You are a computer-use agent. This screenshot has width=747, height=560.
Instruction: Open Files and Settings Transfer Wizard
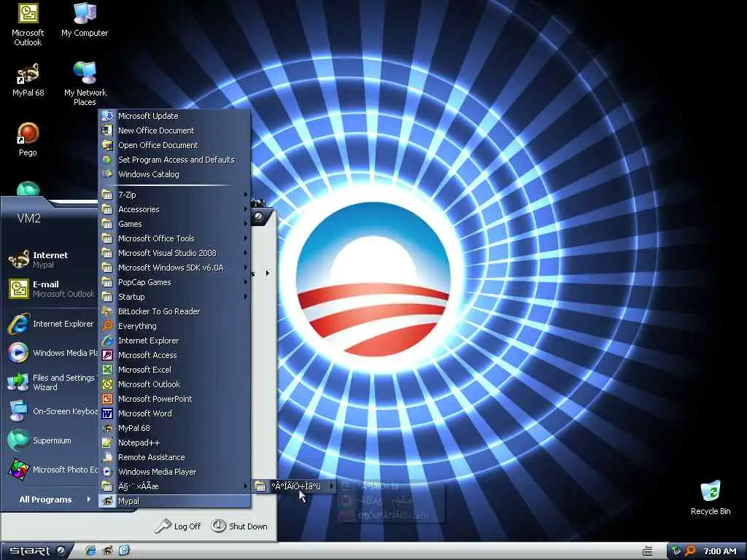[x=52, y=382]
